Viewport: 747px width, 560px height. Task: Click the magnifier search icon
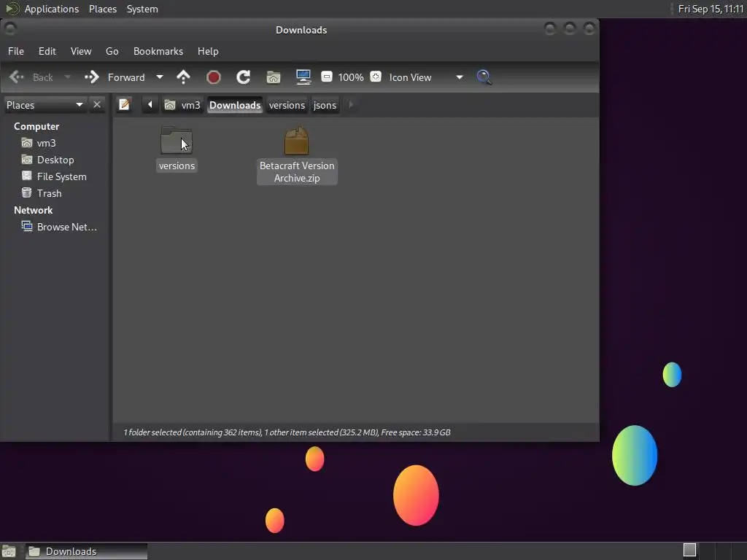click(x=484, y=77)
